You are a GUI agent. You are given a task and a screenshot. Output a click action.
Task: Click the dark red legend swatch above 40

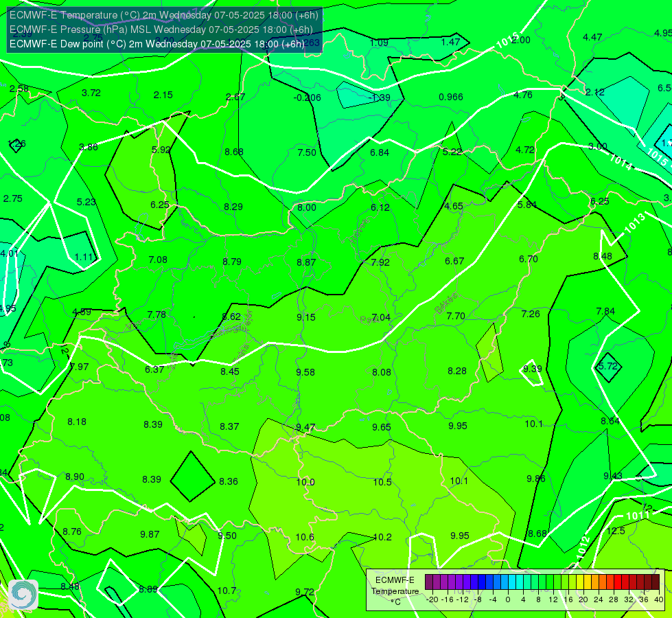(x=656, y=582)
